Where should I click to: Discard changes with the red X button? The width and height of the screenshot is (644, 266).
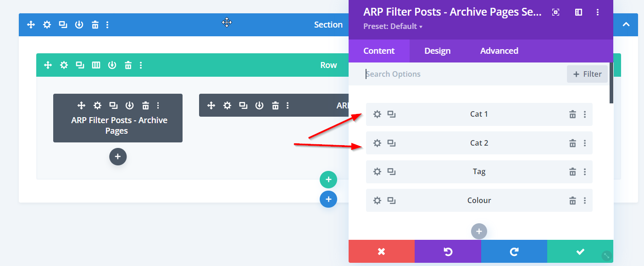point(381,251)
